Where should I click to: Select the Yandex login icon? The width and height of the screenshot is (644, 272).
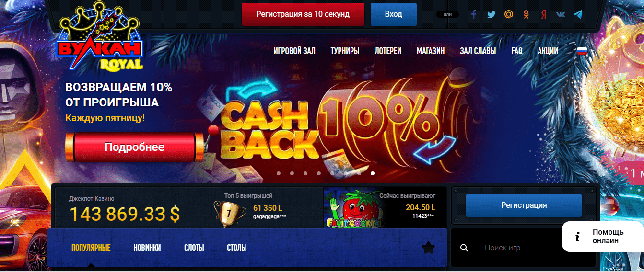click(543, 14)
